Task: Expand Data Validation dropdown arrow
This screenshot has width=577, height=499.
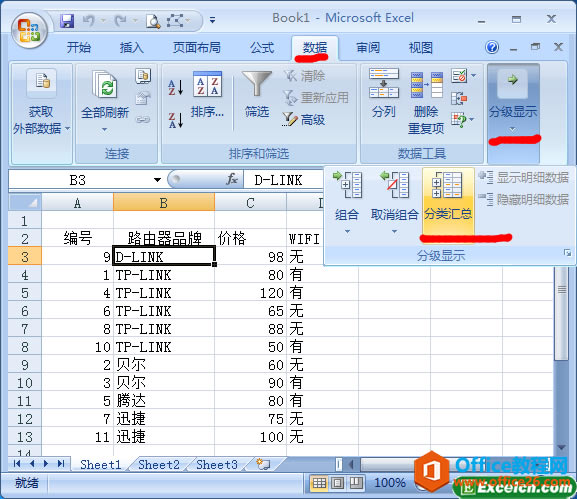Action: click(473, 75)
